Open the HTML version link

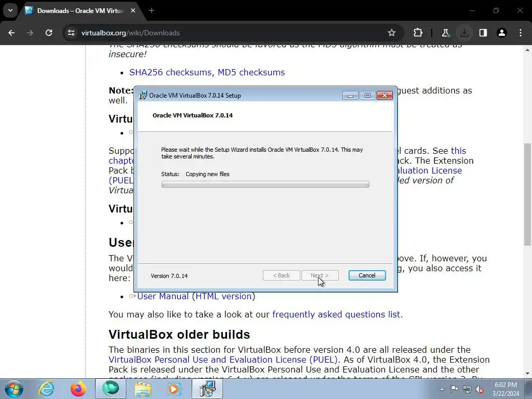pyautogui.click(x=223, y=296)
